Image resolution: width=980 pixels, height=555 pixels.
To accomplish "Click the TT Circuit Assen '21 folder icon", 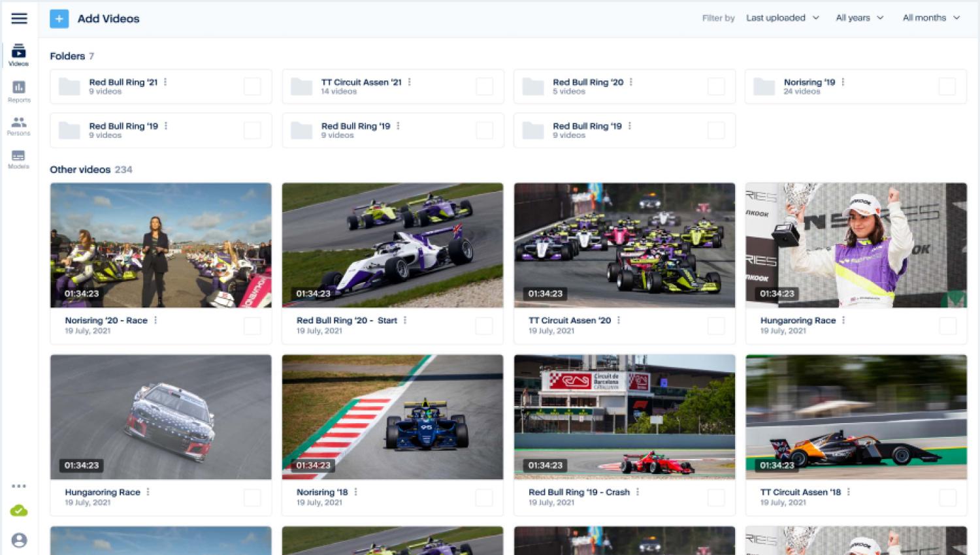I will point(301,86).
